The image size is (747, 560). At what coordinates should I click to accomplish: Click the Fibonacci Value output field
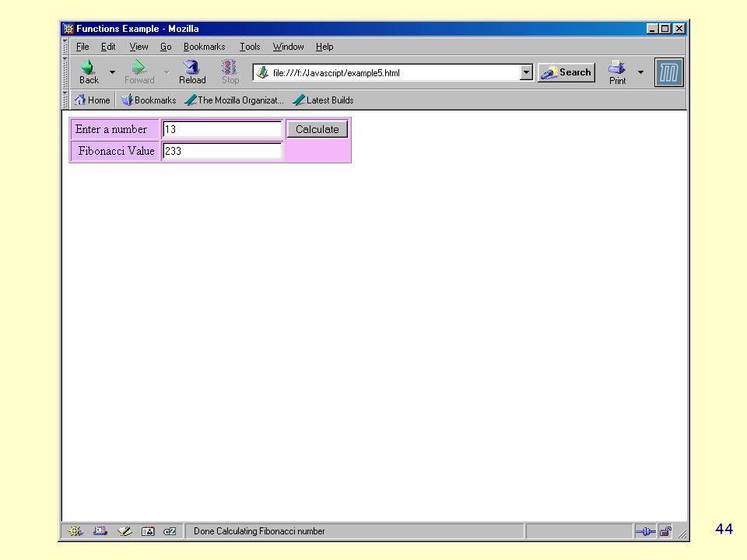(222, 151)
